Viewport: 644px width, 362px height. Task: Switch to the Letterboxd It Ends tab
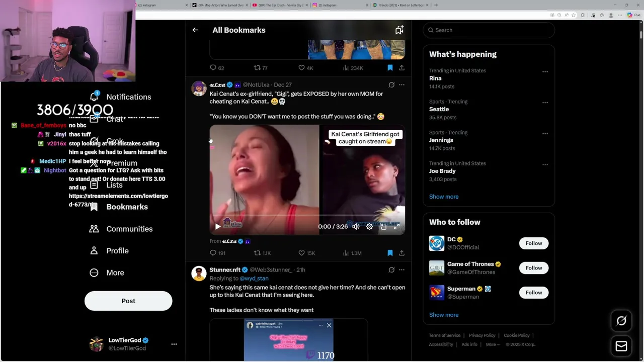[x=399, y=5]
